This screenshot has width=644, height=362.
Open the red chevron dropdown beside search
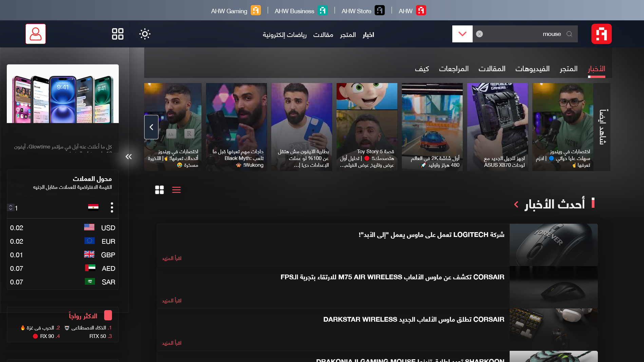coord(462,34)
